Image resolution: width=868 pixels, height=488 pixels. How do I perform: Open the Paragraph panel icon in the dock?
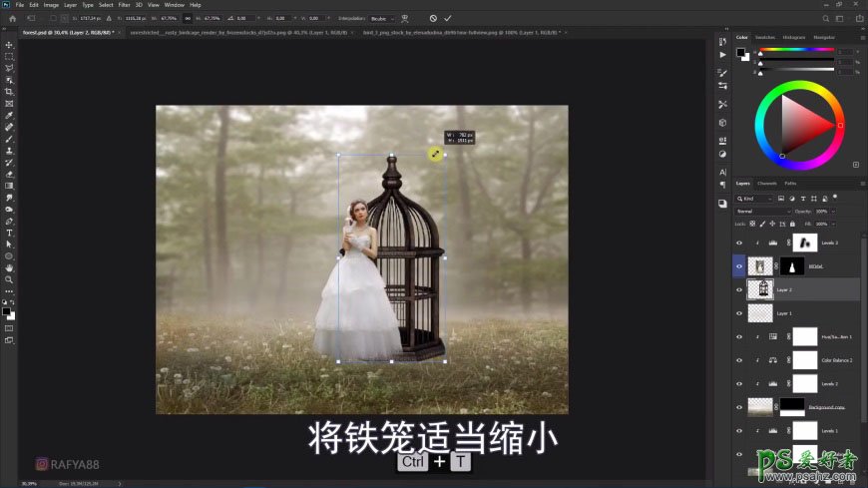[x=722, y=185]
